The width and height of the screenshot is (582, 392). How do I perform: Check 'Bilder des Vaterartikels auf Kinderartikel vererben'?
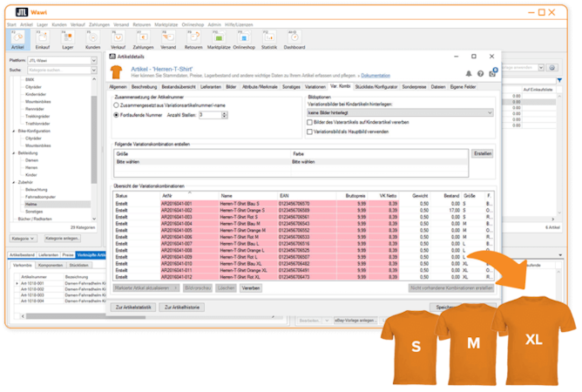[309, 122]
